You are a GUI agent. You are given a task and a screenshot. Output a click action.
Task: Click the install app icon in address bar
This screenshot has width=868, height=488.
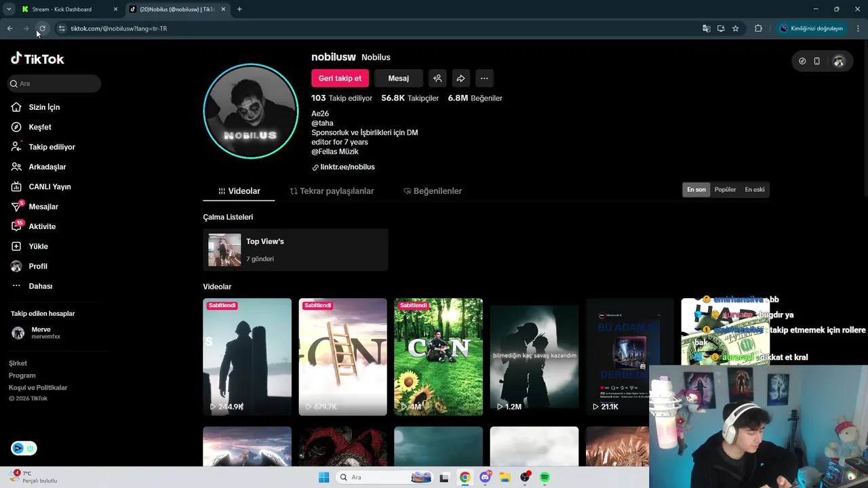pyautogui.click(x=721, y=28)
